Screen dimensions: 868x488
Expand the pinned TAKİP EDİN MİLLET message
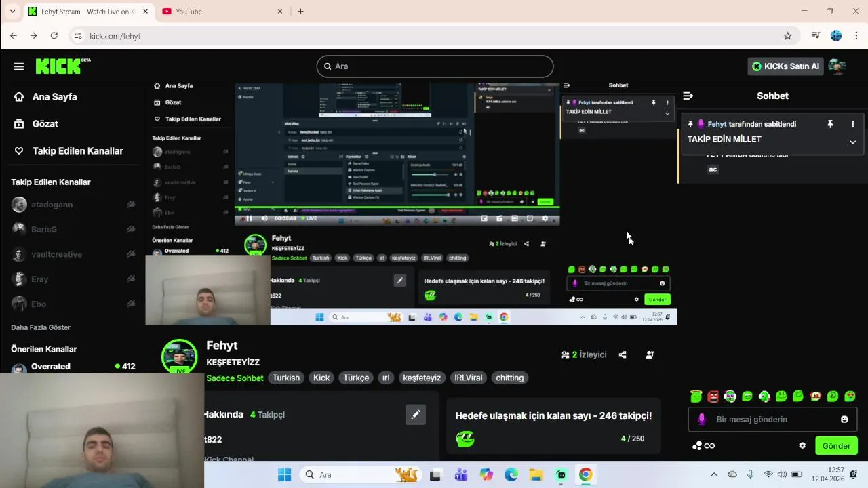[x=852, y=142]
